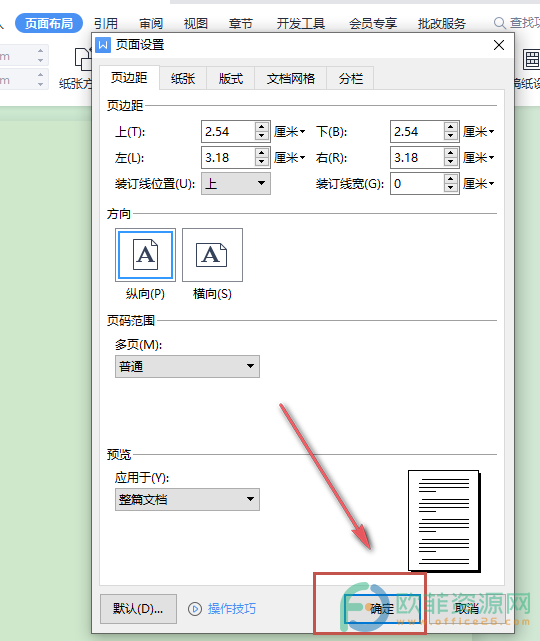Click the left margin 左(L) input field
This screenshot has height=641, width=540.
(229, 158)
